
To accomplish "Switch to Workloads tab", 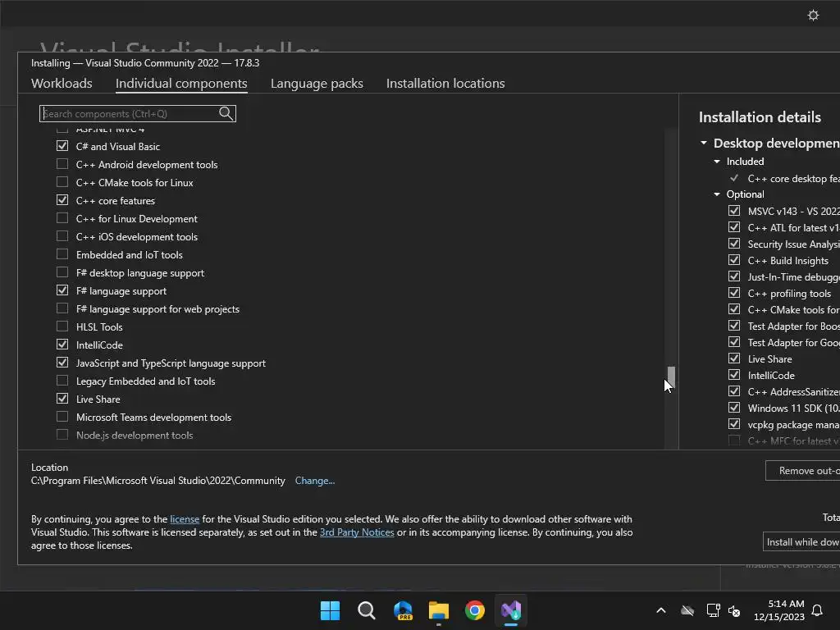I will click(62, 84).
